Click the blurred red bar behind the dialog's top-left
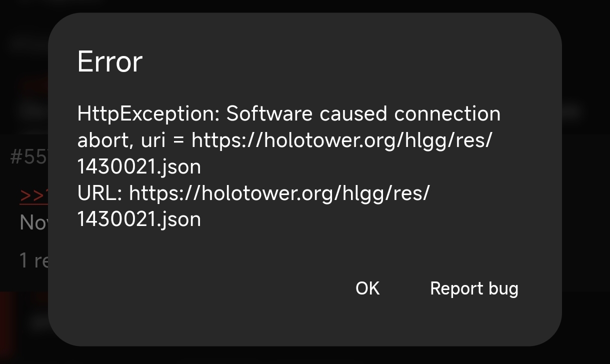 click(34, 86)
